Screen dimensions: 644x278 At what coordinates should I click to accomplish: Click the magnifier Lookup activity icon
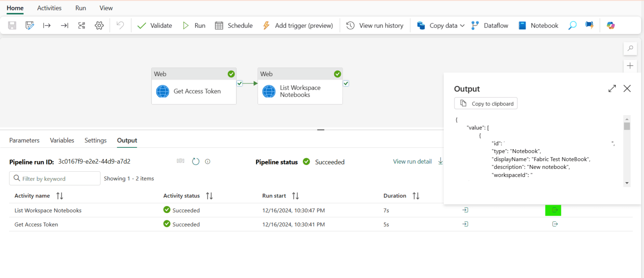(572, 26)
